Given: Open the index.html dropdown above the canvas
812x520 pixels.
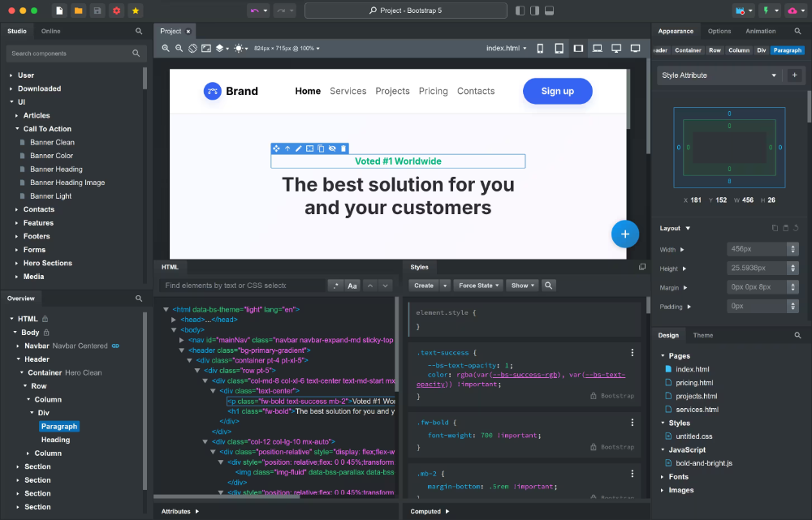Looking at the screenshot, I should click(505, 48).
